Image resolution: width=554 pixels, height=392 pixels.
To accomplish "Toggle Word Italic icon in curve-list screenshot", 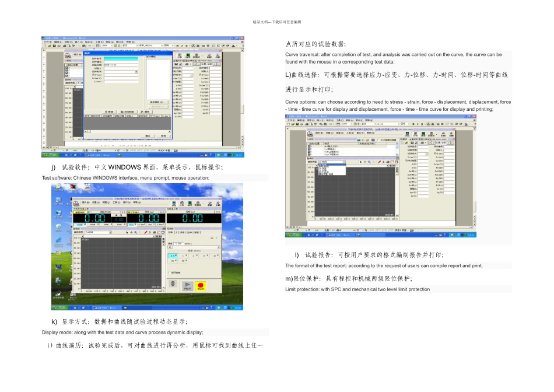I will pyautogui.click(x=418, y=124).
